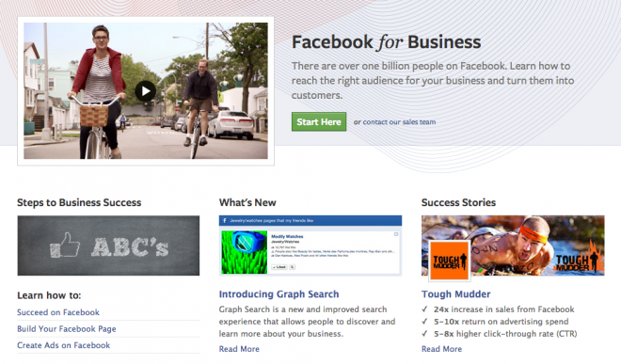
Task: Click the orange Tough Mudder logo square
Action: 450,261
